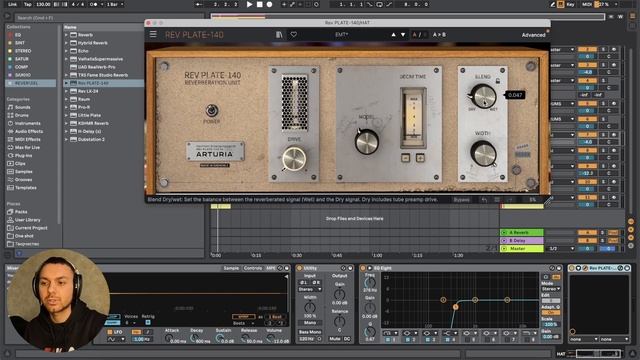This screenshot has width=640, height=360.
Task: Toggle the Rev Plate Power switch
Action: click(x=211, y=110)
